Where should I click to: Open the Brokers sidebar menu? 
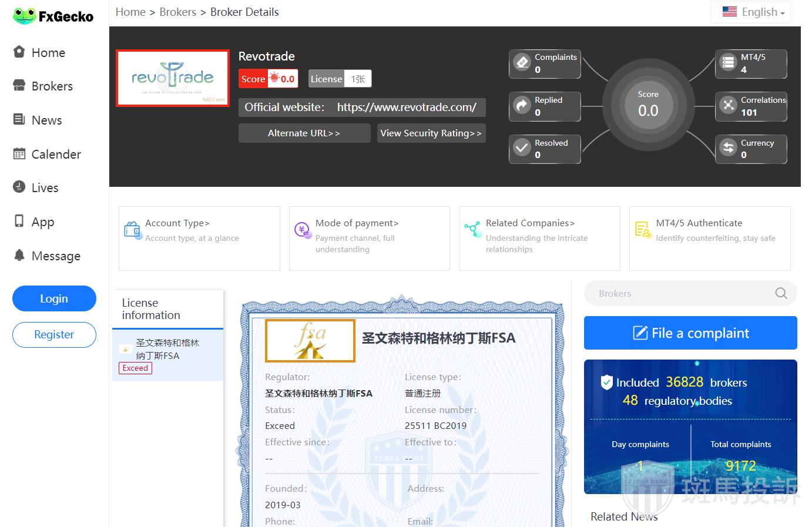click(52, 86)
